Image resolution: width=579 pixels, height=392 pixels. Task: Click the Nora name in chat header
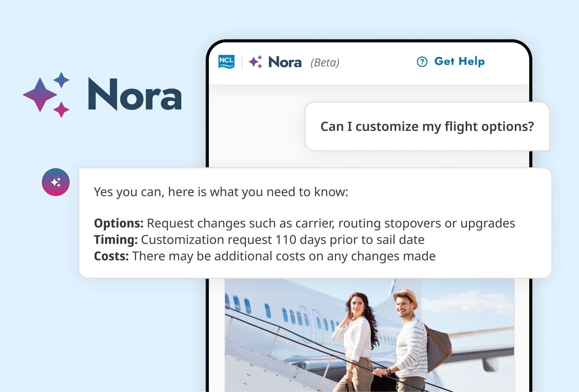click(x=285, y=62)
